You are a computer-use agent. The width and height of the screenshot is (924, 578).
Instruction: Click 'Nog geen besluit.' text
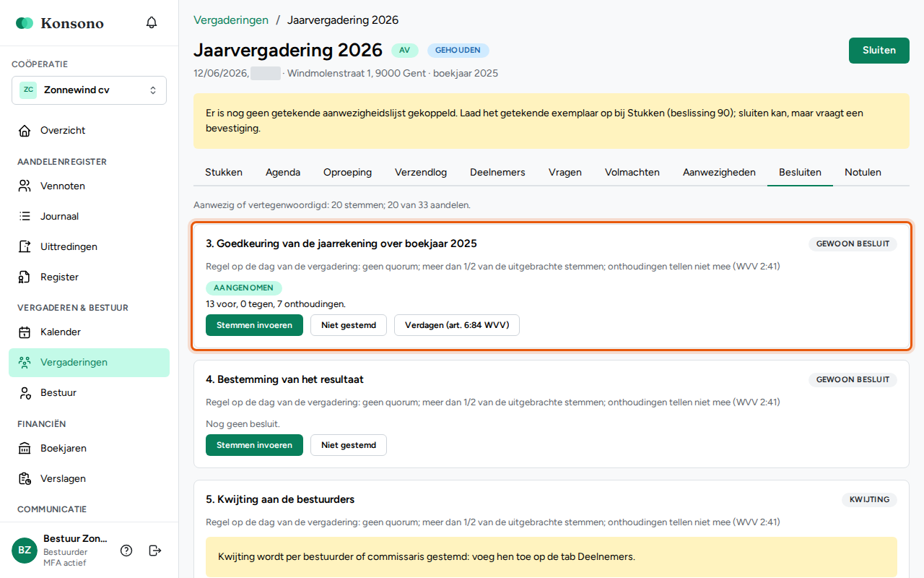point(243,424)
